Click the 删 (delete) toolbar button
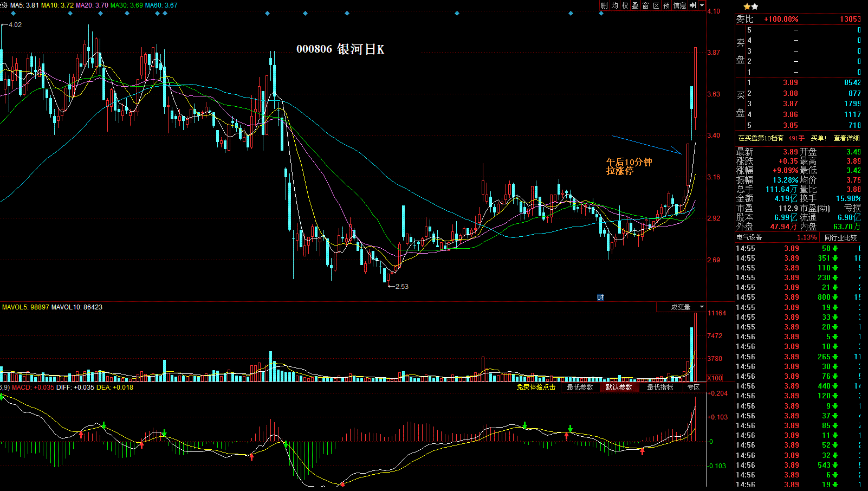Image resolution: width=868 pixels, height=491 pixels. coord(604,5)
